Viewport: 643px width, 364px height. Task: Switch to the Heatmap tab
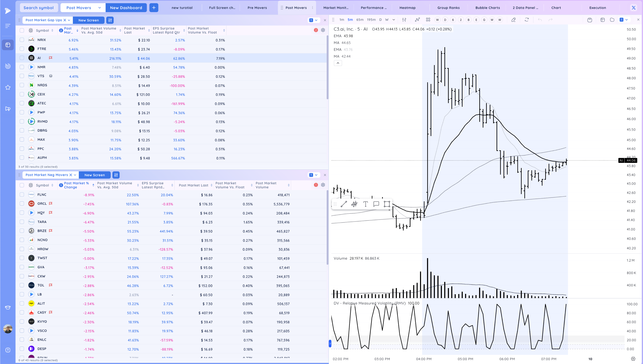(407, 8)
